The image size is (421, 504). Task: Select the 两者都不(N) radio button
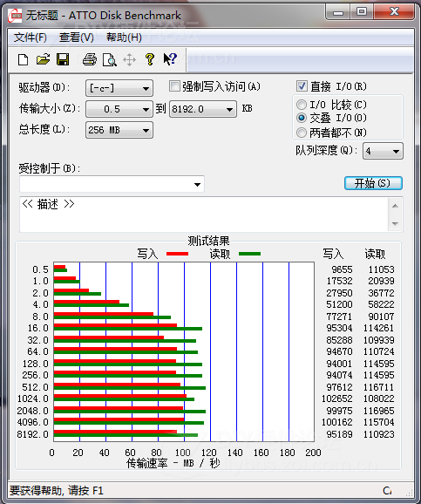point(301,133)
